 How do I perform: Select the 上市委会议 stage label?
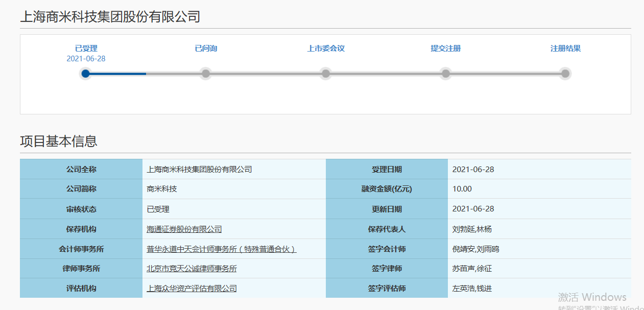click(326, 49)
